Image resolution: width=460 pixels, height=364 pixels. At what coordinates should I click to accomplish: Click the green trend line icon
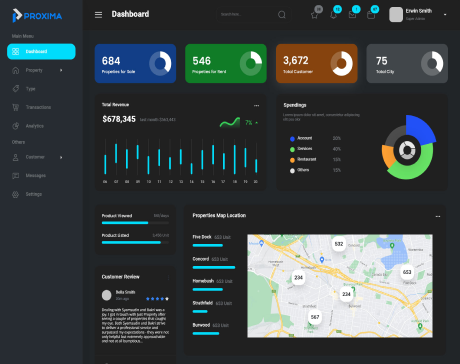tap(230, 122)
